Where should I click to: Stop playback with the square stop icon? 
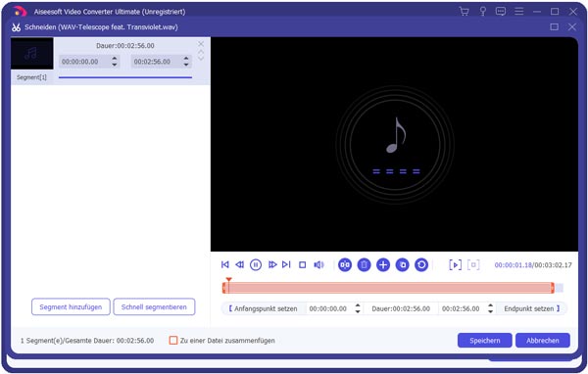click(302, 265)
